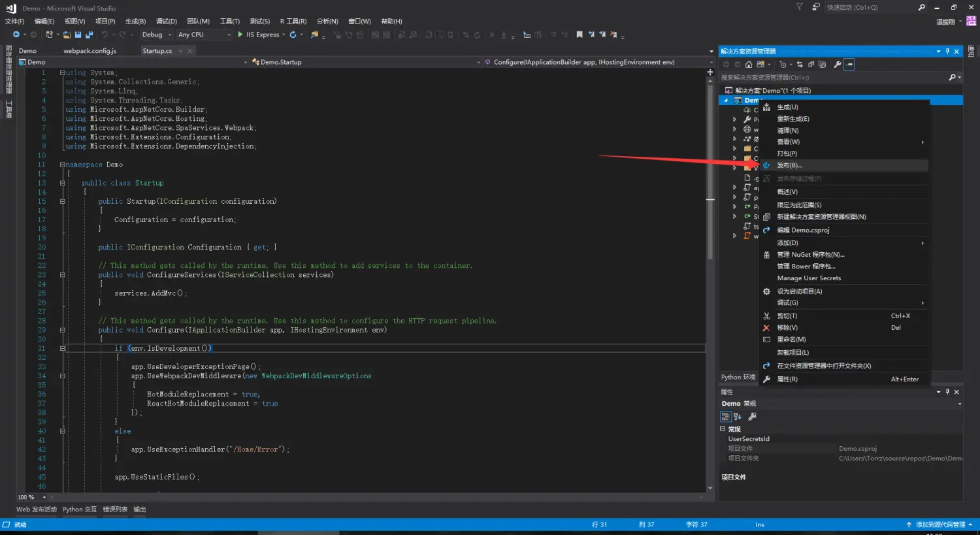
Task: Select Manage User Secrets menu item
Action: [844, 278]
